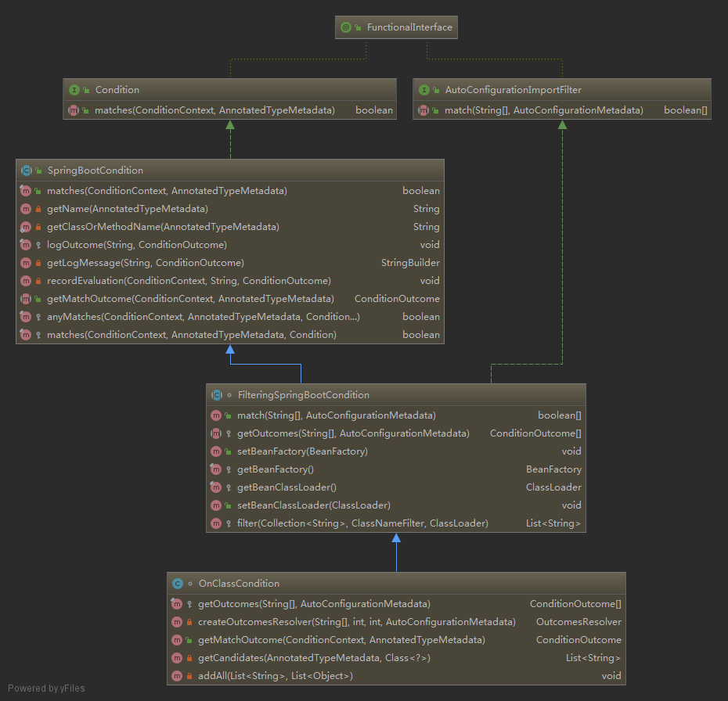The image size is (728, 701).
Task: Click the OnClassCondition class icon
Action: (x=178, y=584)
